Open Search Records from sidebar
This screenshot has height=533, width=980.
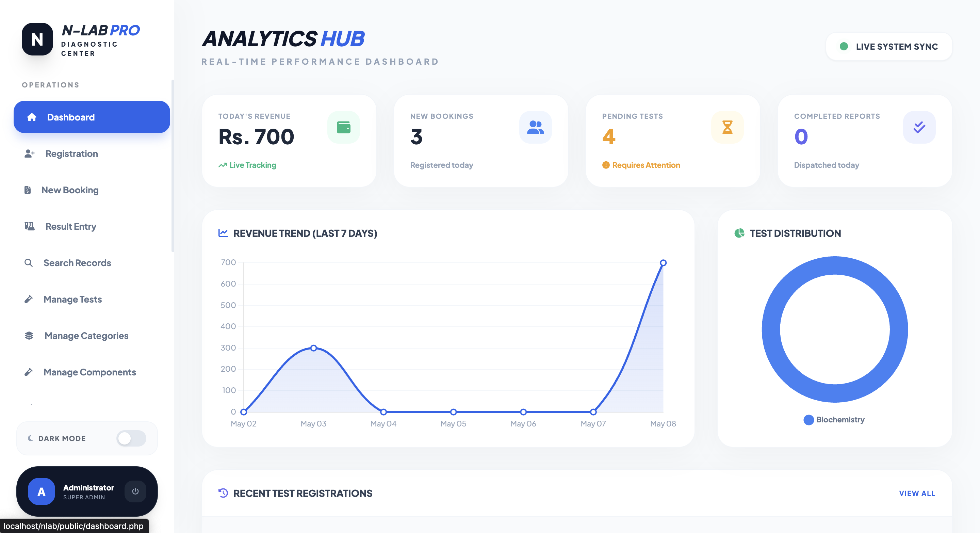tap(92, 263)
